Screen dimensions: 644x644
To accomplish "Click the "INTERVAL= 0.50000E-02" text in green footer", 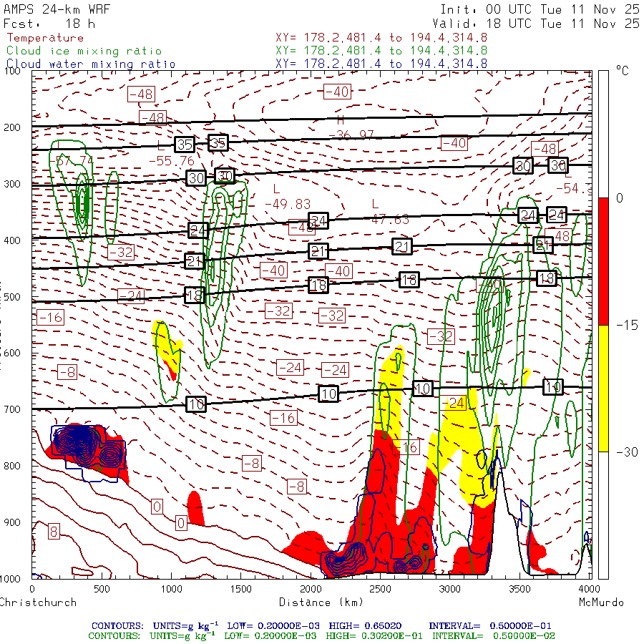I will 493,636.
